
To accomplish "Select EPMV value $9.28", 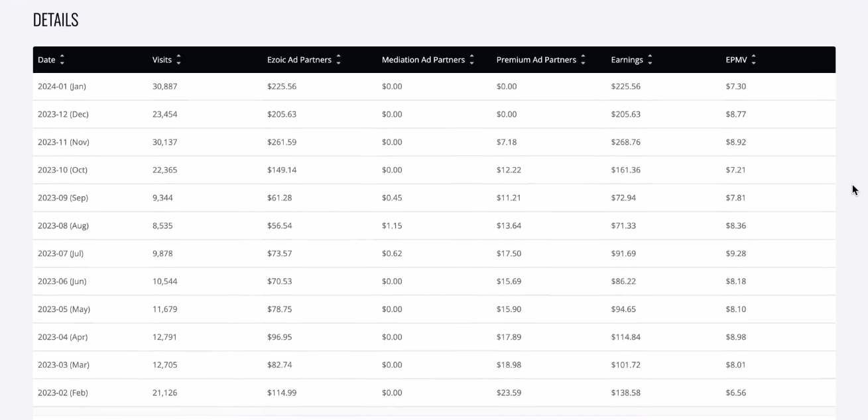I will point(736,253).
